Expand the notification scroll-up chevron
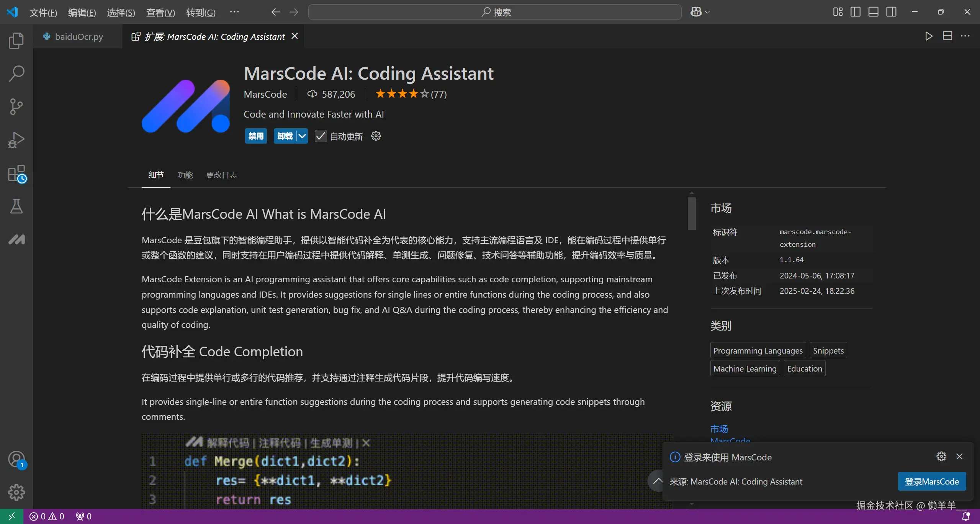This screenshot has width=980, height=524. pos(658,480)
